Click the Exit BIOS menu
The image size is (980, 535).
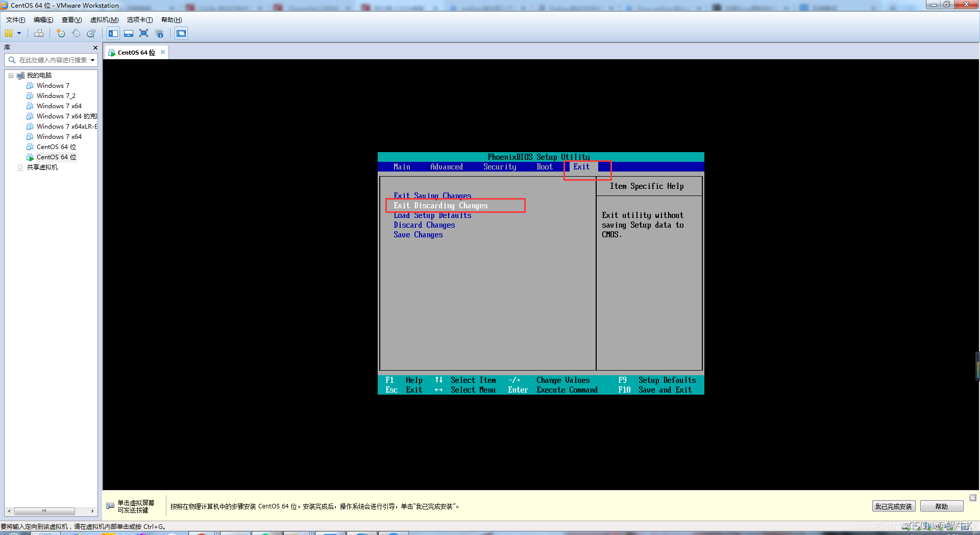(x=581, y=167)
